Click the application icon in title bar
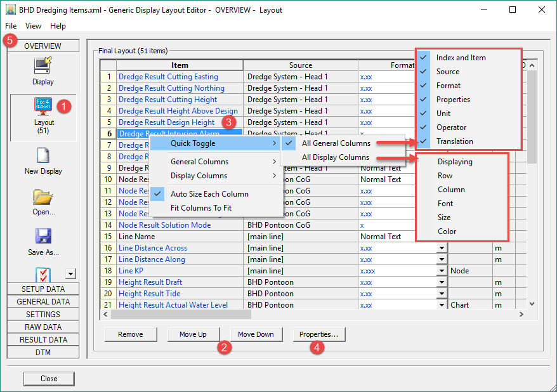Screen dimensions: 557x392 10,10
